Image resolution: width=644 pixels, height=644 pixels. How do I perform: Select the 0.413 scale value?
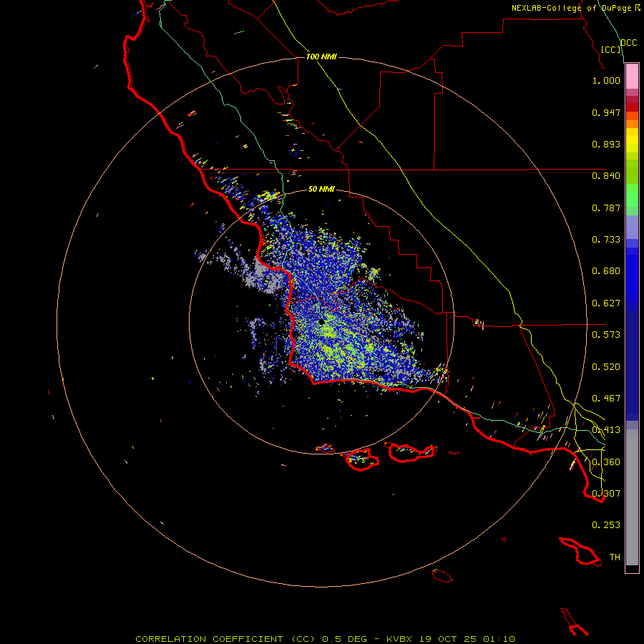tap(606, 430)
